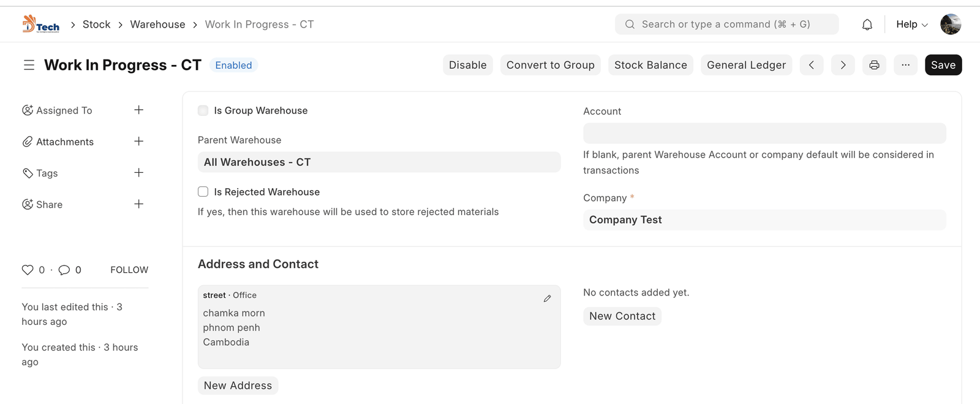The width and height of the screenshot is (980, 404).
Task: Go to next warehouse record arrow
Action: pos(843,65)
